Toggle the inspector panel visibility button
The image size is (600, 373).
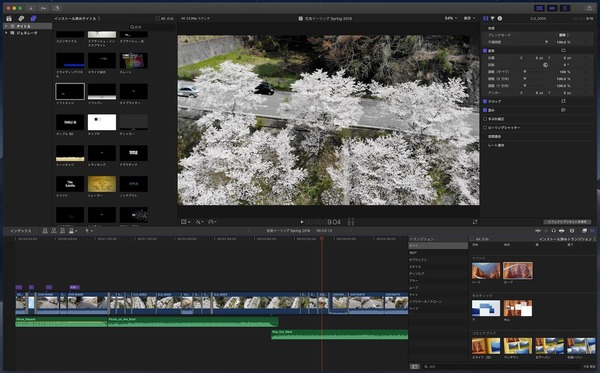[x=565, y=8]
